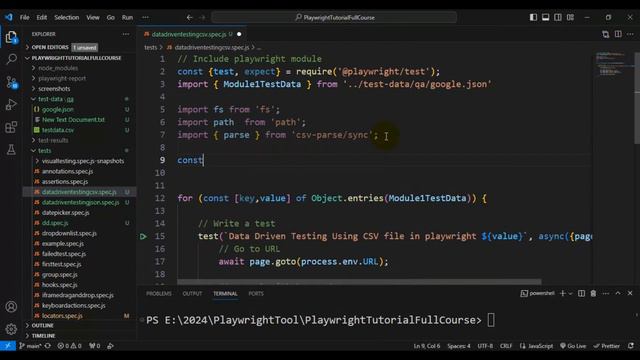Image resolution: width=640 pixels, height=360 pixels.
Task: Open the Search view in activity bar
Action: (11, 59)
